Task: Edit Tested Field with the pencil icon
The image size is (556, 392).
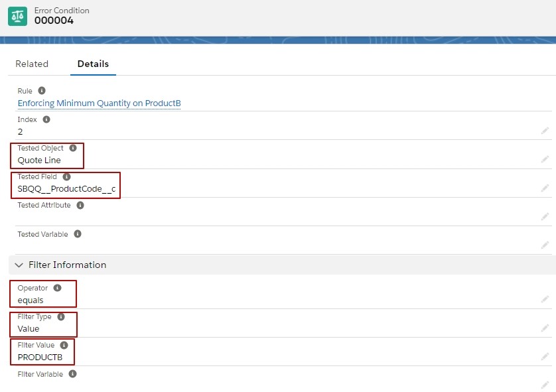Action: [545, 188]
